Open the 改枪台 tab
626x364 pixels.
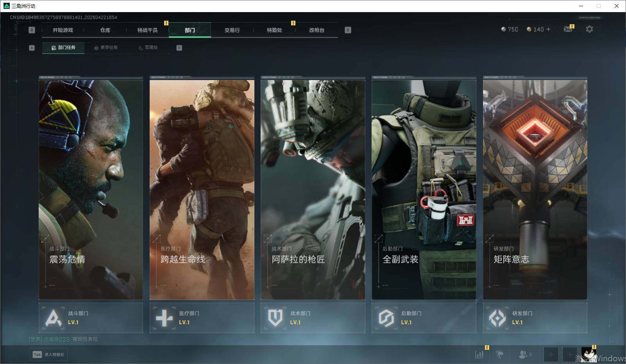click(317, 30)
